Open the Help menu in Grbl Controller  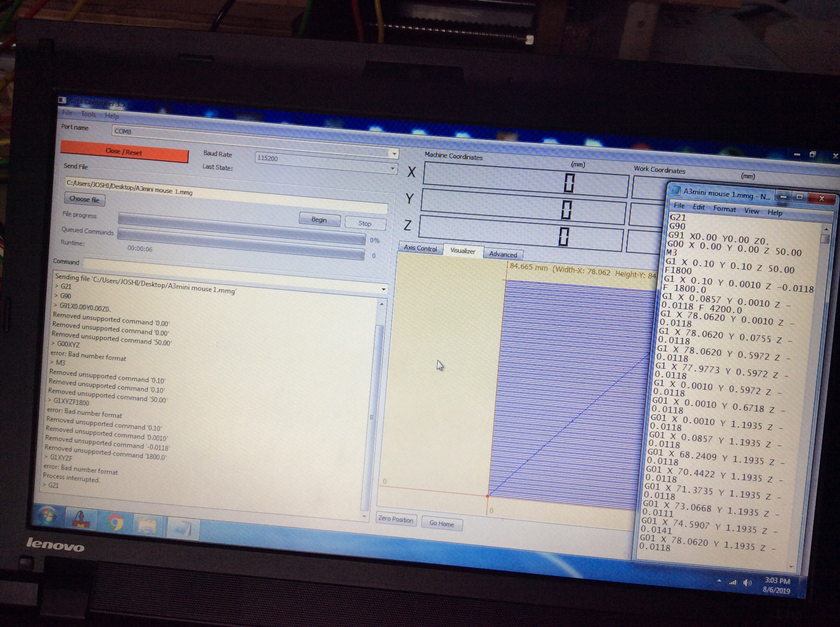click(x=112, y=116)
